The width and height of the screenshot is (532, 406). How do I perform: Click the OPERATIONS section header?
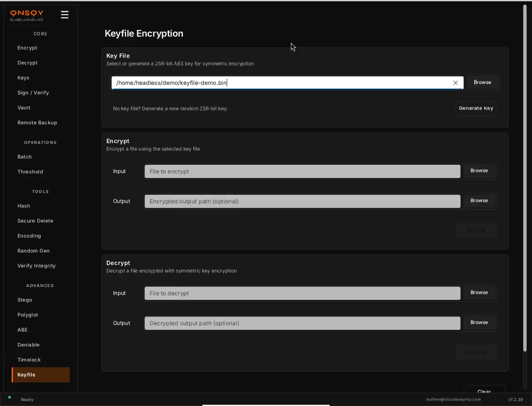pyautogui.click(x=40, y=143)
